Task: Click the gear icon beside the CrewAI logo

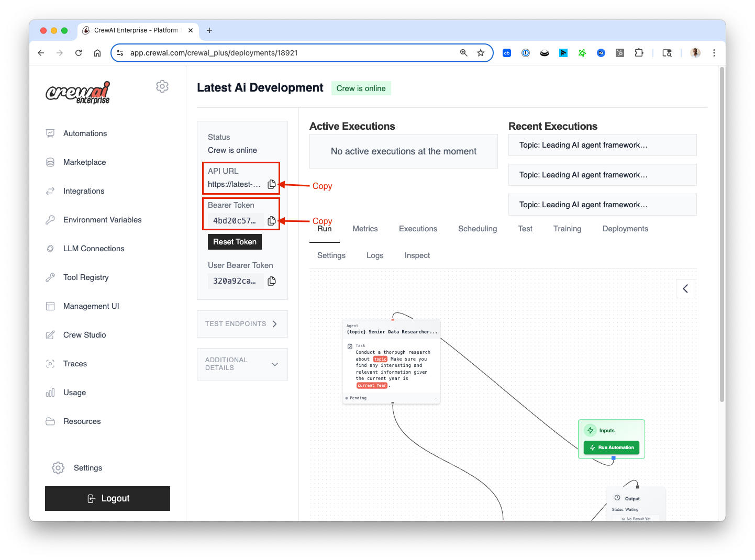Action: (162, 86)
